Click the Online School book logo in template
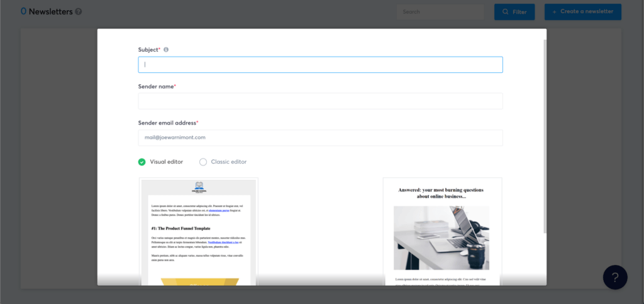This screenshot has width=644, height=304. click(x=199, y=187)
